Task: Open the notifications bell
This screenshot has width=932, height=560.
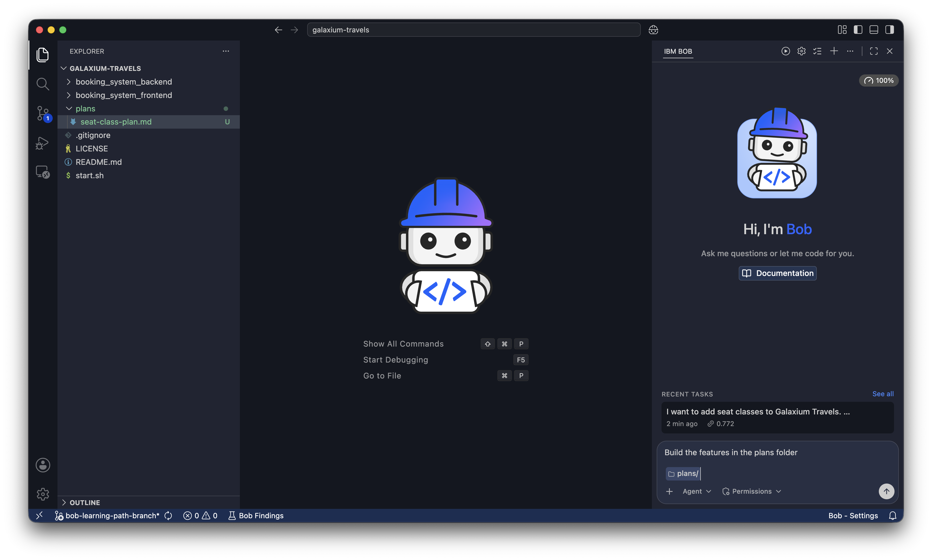Action: pos(892,515)
